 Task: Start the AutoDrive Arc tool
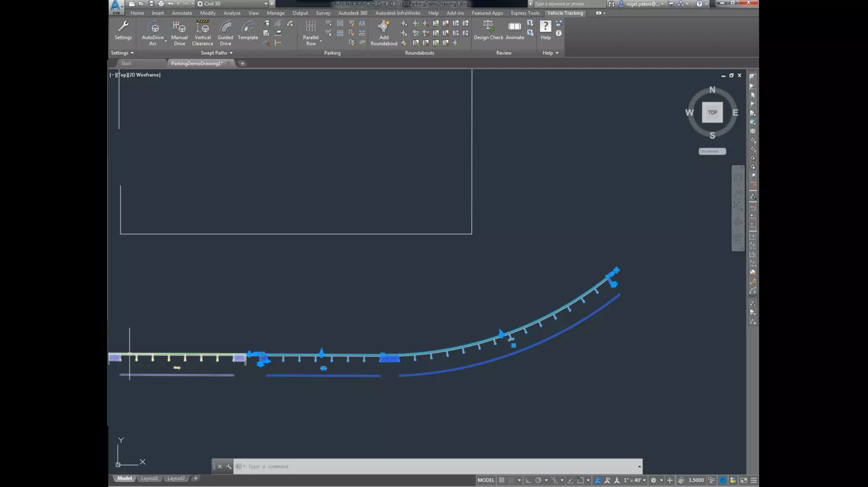pyautogui.click(x=153, y=33)
